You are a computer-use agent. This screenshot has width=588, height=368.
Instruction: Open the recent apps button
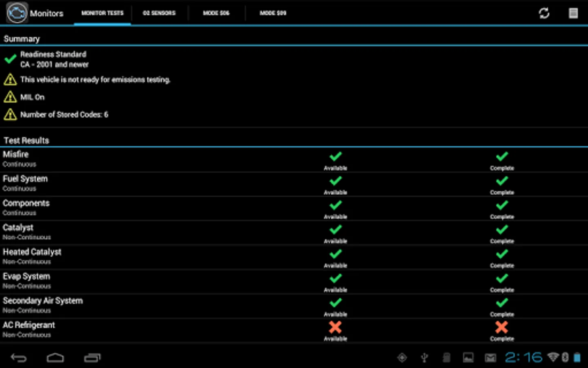(x=92, y=358)
